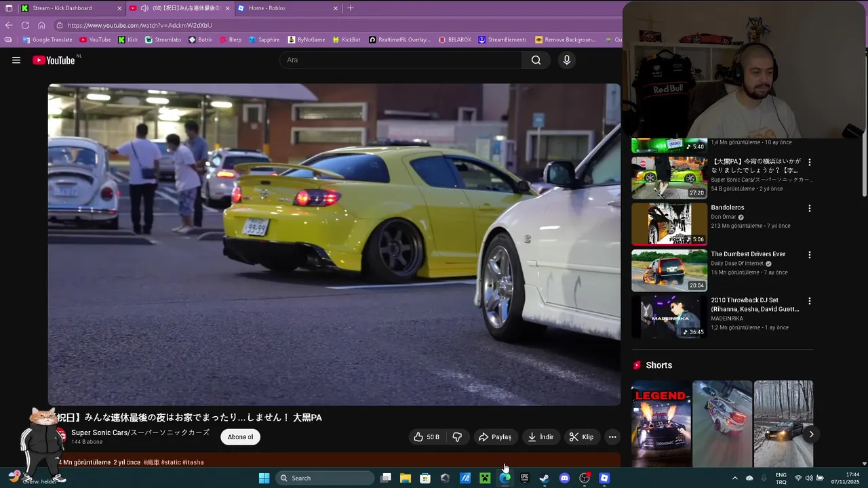Open Steam from the taskbar
The height and width of the screenshot is (488, 868).
545,478
